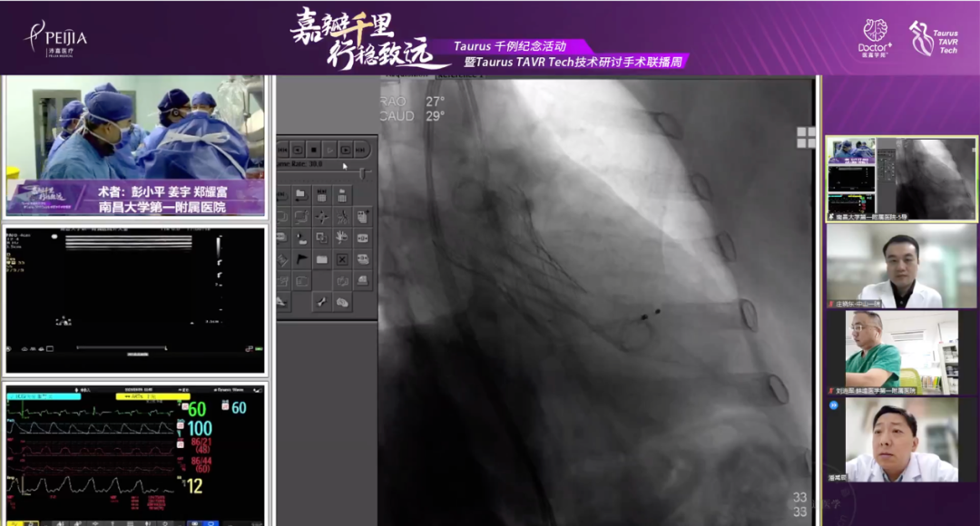
Task: Select the bottom participant video thumbnail
Action: (x=901, y=440)
